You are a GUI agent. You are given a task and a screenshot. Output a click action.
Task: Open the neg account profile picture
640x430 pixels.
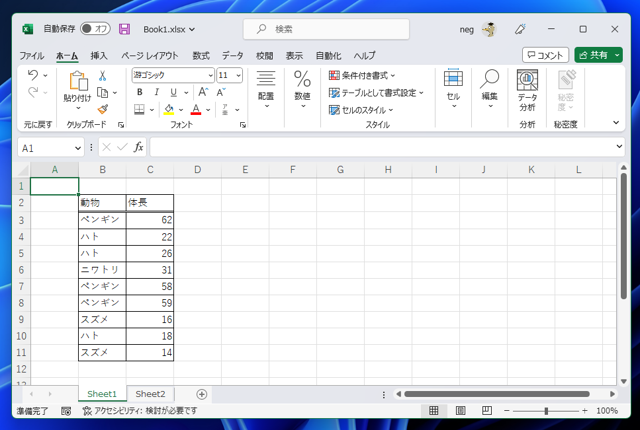click(x=489, y=29)
